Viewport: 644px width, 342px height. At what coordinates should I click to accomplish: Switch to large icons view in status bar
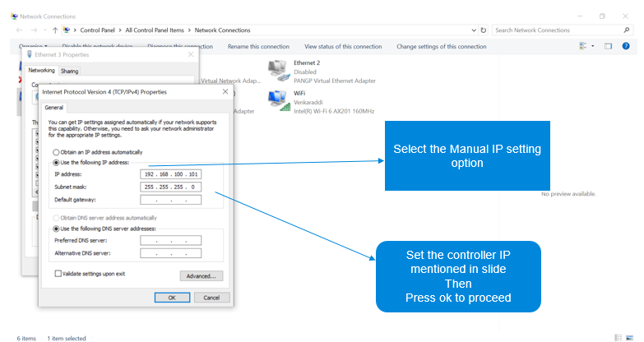(629, 338)
